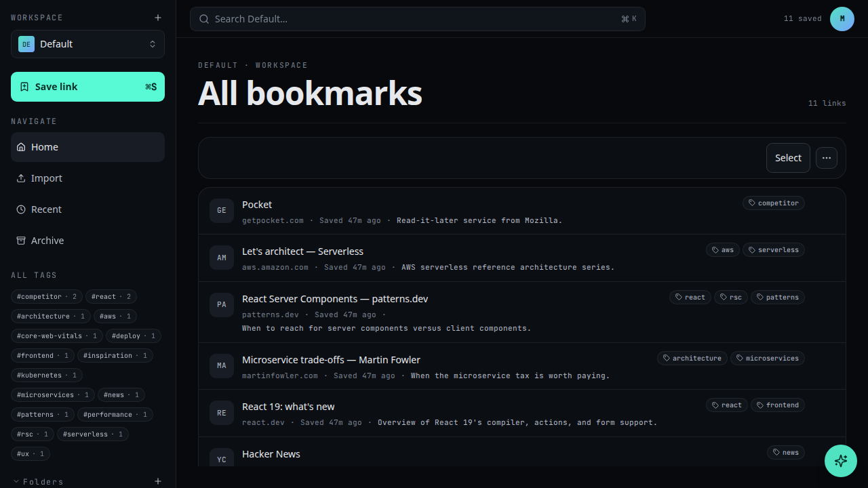Open Let's architect — Serverless bookmark

click(x=302, y=251)
